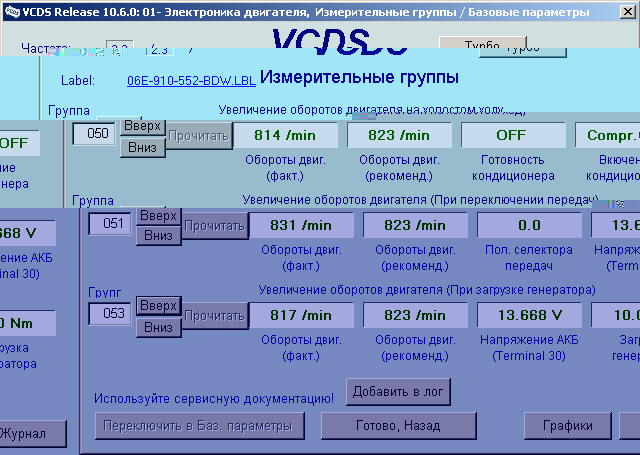
Task: Click Прочитать button for group 051
Action: pos(215,226)
